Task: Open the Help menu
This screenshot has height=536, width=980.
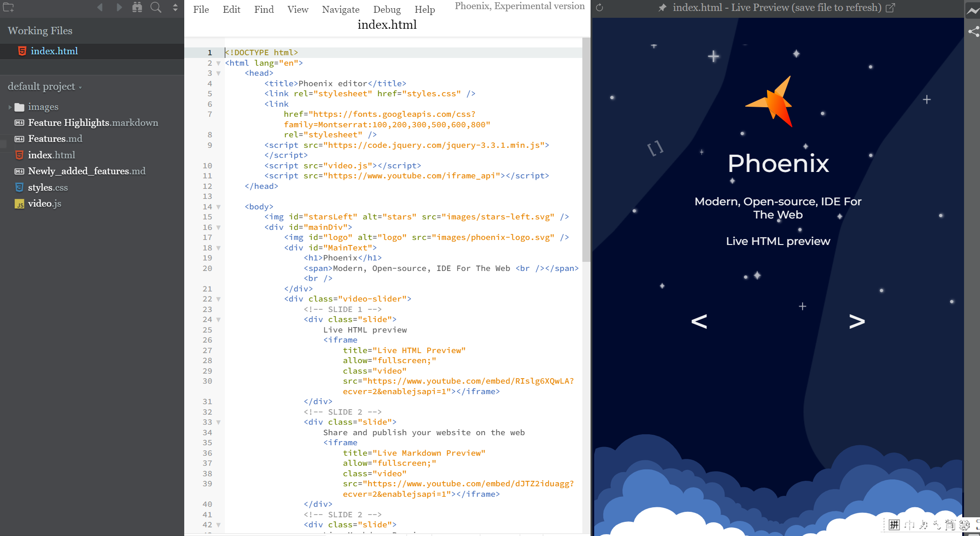Action: pyautogui.click(x=425, y=9)
